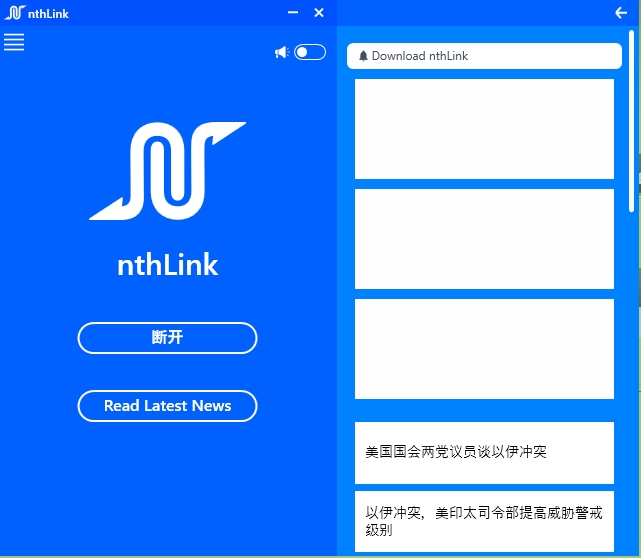Click the megaphone announcement icon
The image size is (641, 558).
[281, 52]
